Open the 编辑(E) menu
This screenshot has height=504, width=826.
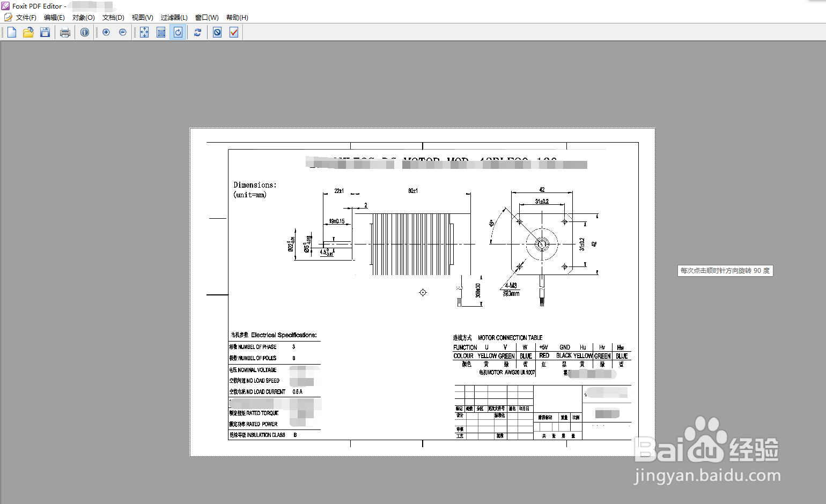pyautogui.click(x=54, y=18)
